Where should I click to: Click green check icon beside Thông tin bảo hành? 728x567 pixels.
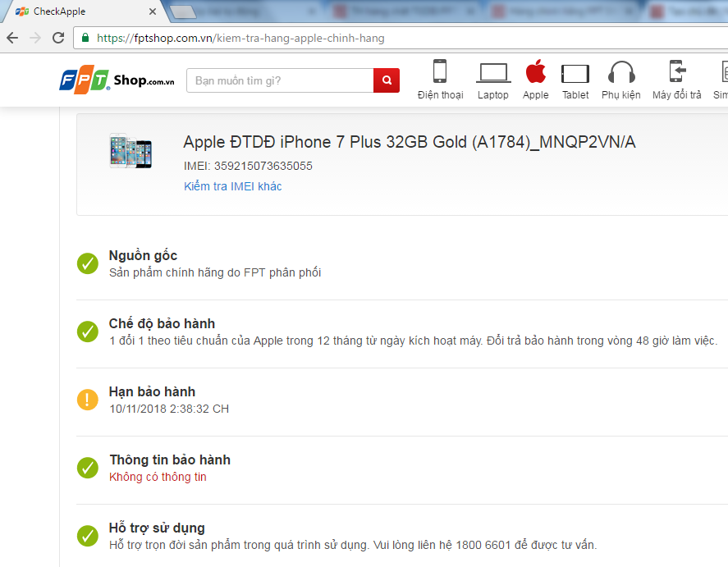point(87,468)
